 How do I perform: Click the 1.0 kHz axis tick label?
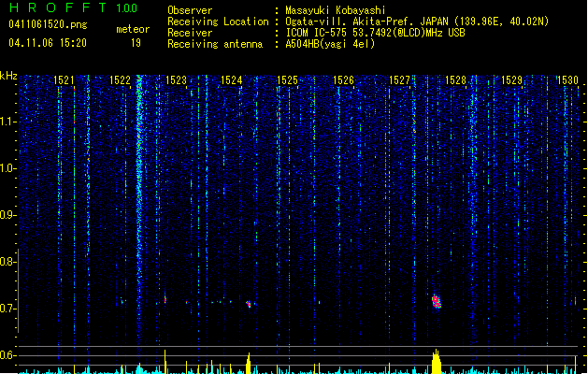point(7,168)
